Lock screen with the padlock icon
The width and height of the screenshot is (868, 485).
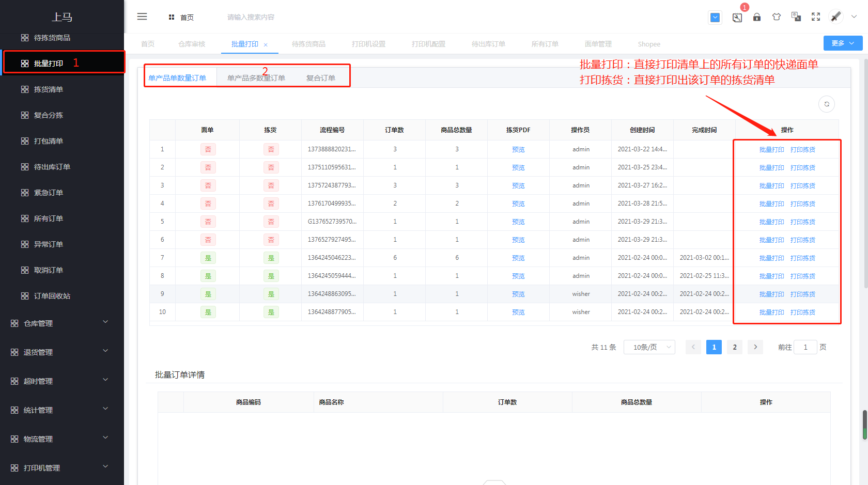coord(757,17)
